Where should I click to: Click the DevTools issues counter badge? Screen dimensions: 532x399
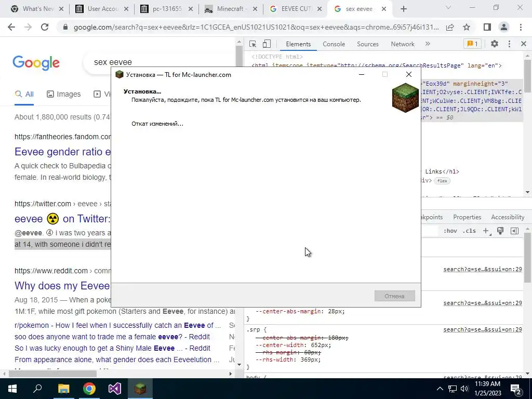(x=472, y=44)
